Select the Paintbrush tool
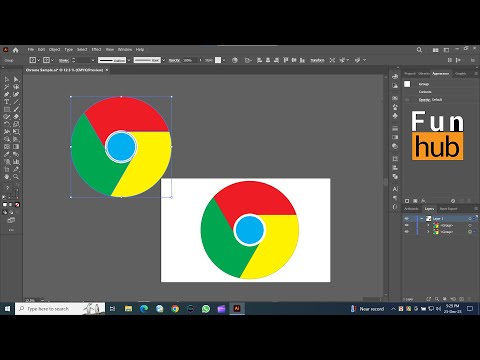 pyautogui.click(x=16, y=109)
